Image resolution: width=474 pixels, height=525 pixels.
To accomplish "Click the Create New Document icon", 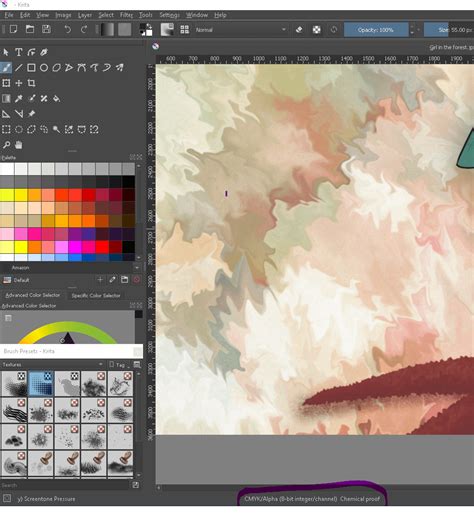I will pyautogui.click(x=13, y=29).
